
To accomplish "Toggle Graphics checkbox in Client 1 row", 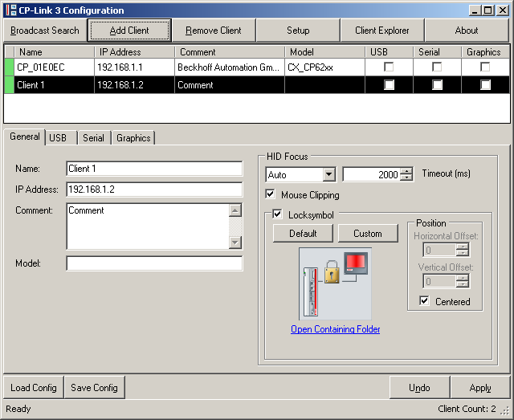I will coord(485,85).
